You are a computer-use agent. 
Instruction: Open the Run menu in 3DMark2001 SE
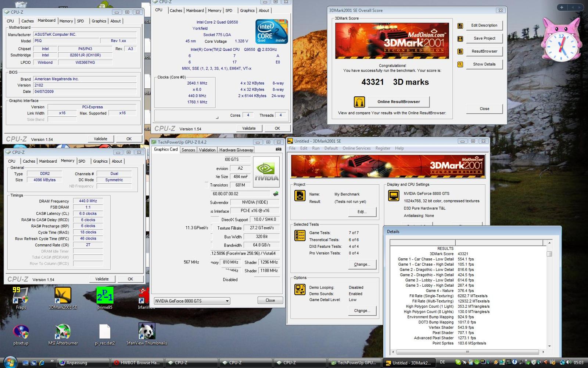point(316,148)
